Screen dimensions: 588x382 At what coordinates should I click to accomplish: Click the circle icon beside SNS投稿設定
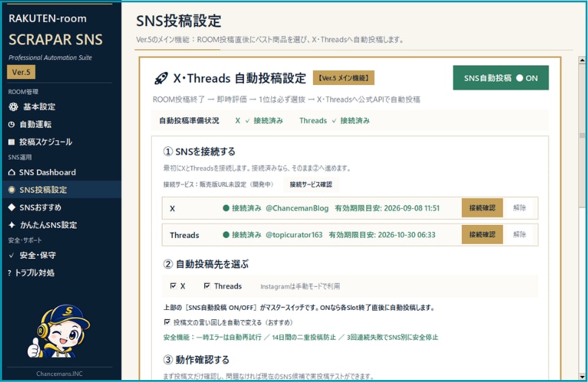click(x=11, y=190)
